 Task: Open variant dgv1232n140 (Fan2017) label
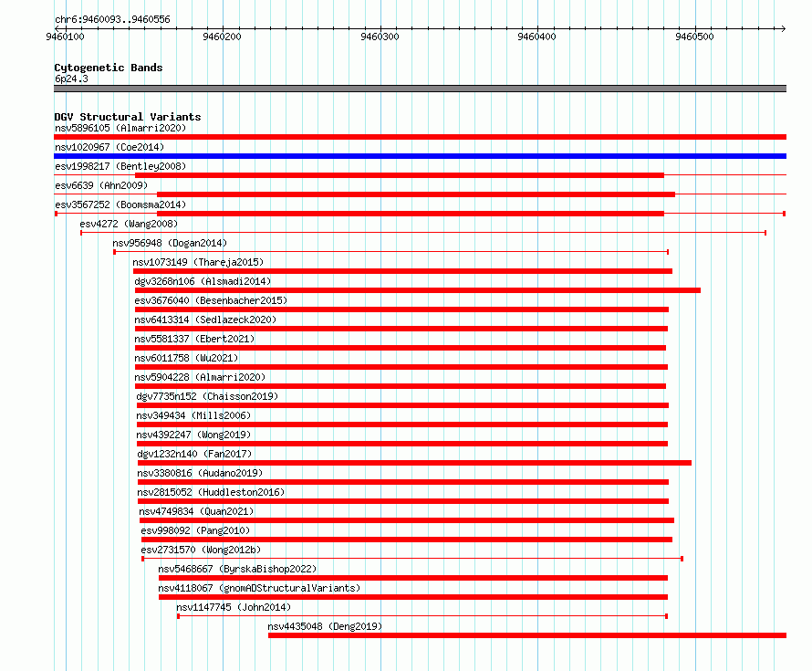[194, 454]
